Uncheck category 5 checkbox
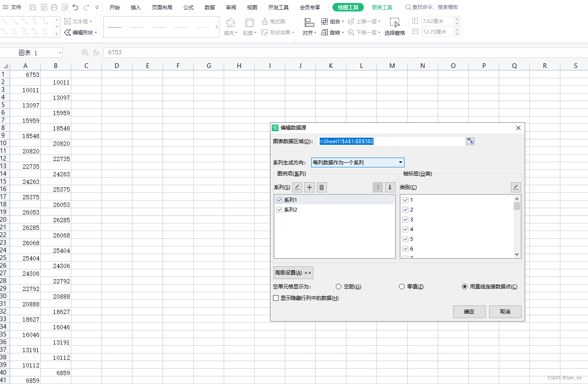This screenshot has width=588, height=384. (405, 239)
